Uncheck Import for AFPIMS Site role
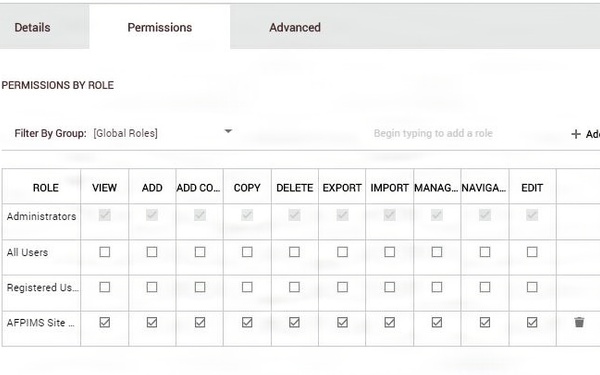Image resolution: width=600 pixels, height=375 pixels. [390, 322]
